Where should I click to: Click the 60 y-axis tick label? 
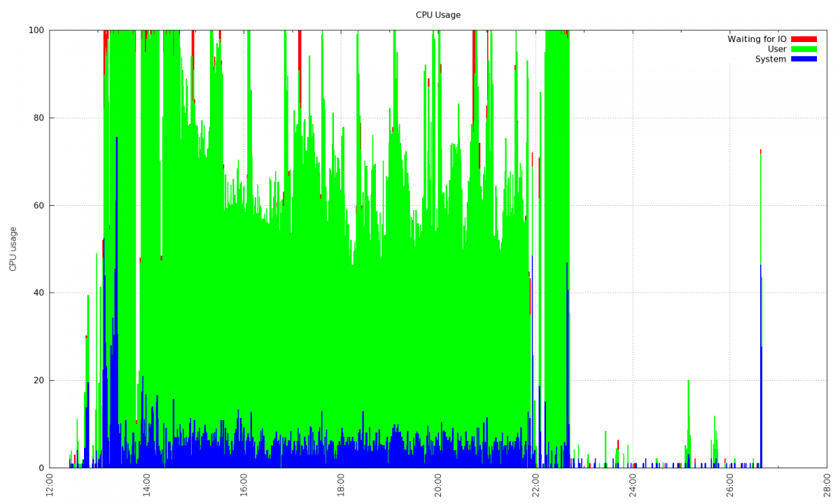pos(38,205)
